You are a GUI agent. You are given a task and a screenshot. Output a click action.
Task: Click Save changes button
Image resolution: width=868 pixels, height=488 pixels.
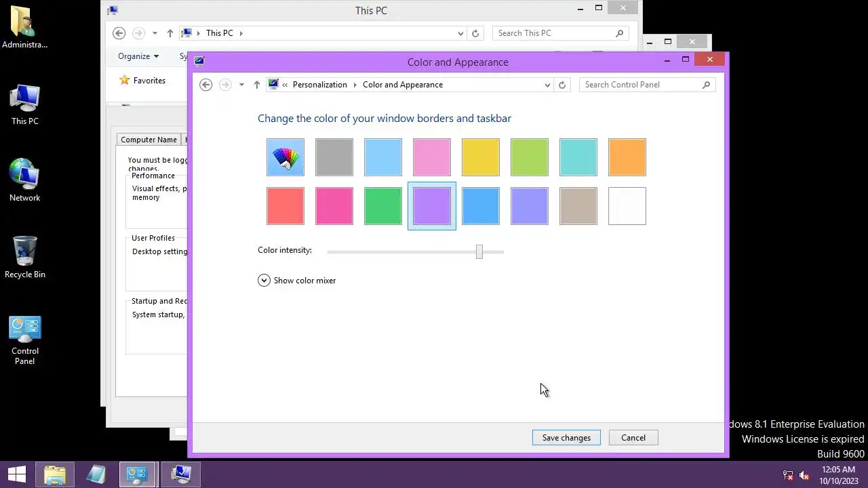[566, 438]
